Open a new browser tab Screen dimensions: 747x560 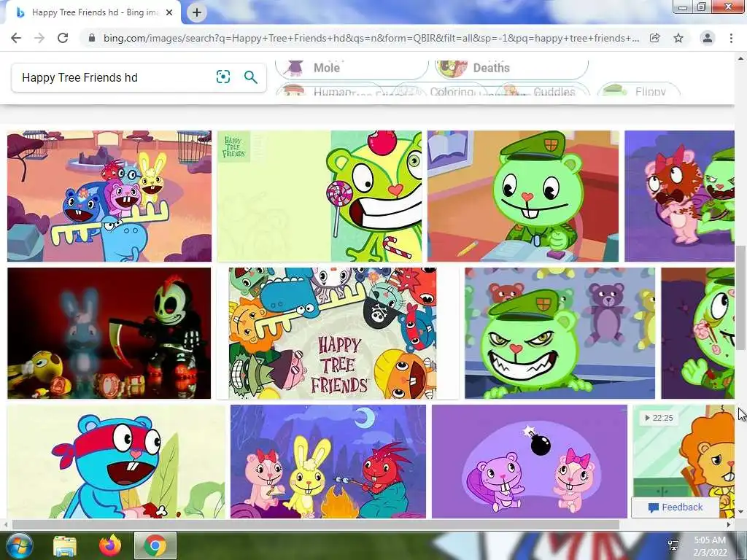[x=197, y=12]
